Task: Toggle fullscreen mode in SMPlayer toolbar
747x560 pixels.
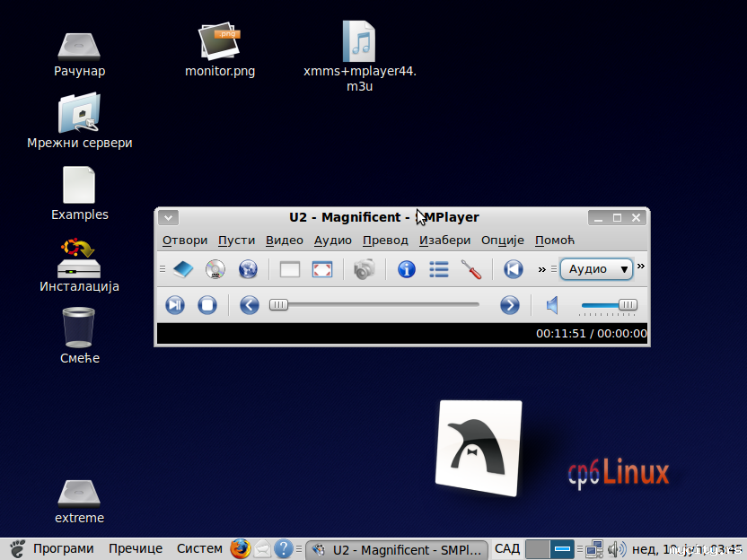Action: (322, 269)
